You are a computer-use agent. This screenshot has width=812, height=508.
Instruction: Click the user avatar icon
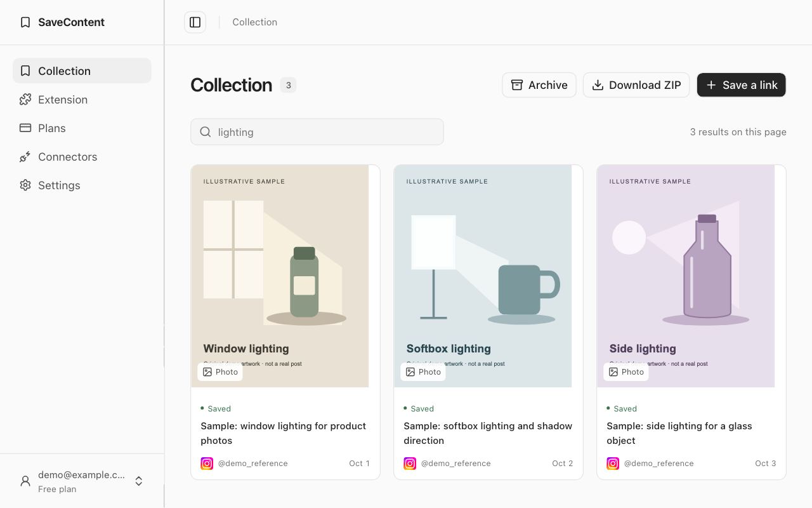pyautogui.click(x=25, y=481)
